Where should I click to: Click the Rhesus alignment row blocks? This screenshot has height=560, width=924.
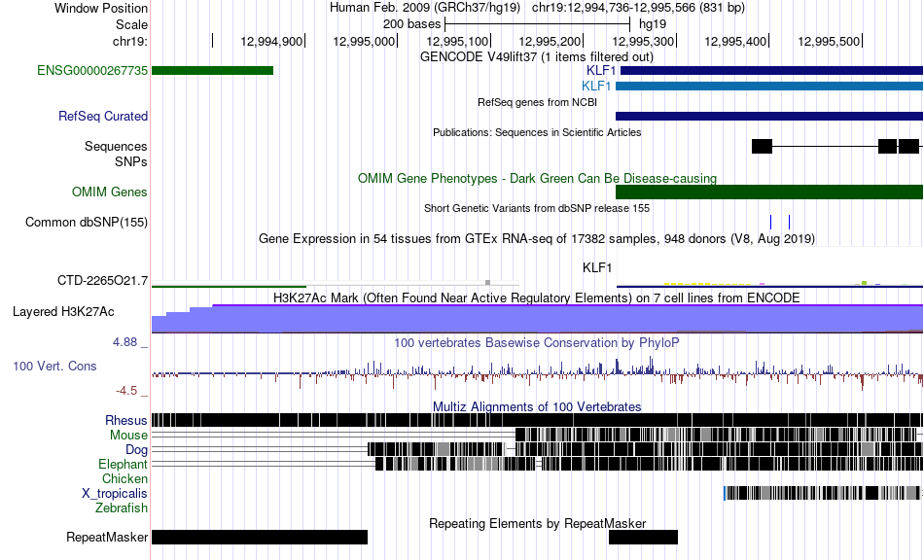tap(538, 420)
